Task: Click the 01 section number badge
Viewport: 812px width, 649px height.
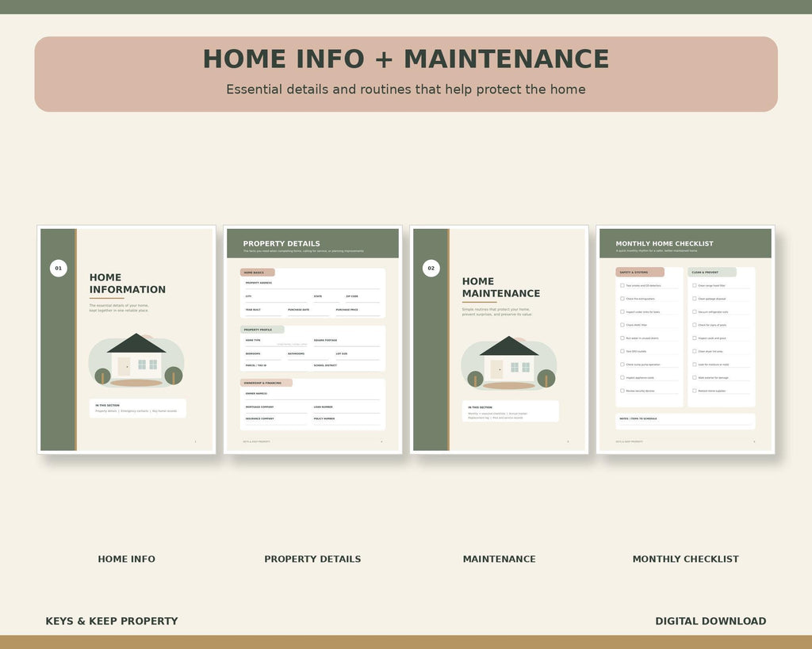Action: pyautogui.click(x=59, y=268)
